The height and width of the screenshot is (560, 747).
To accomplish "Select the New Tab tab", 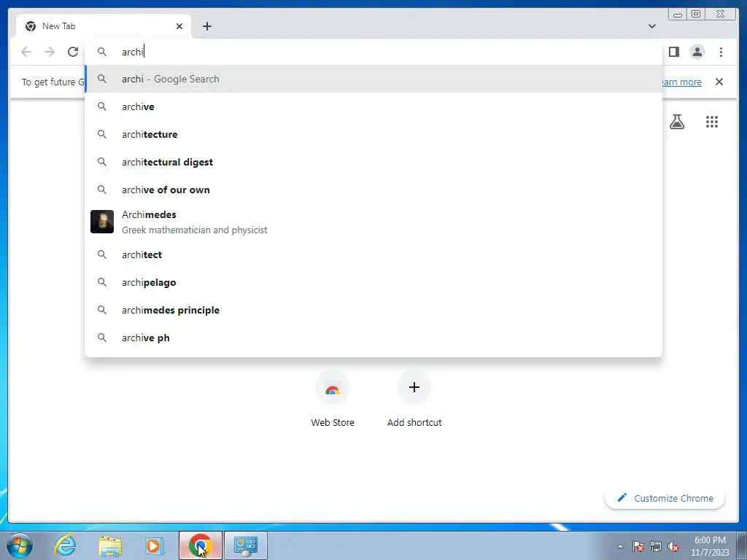I will pos(104,26).
